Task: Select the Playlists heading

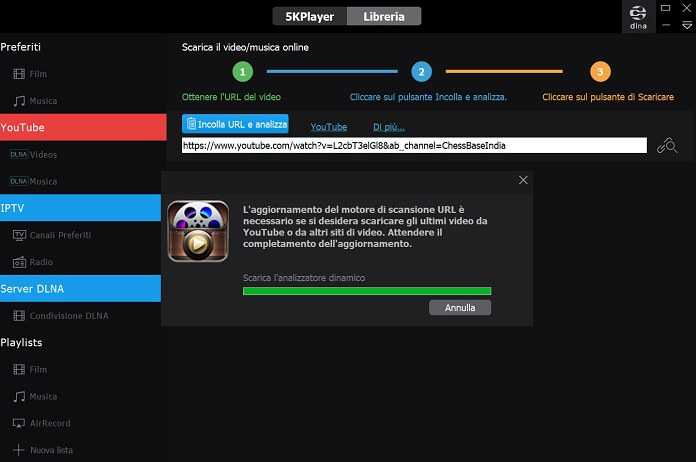Action: point(21,343)
